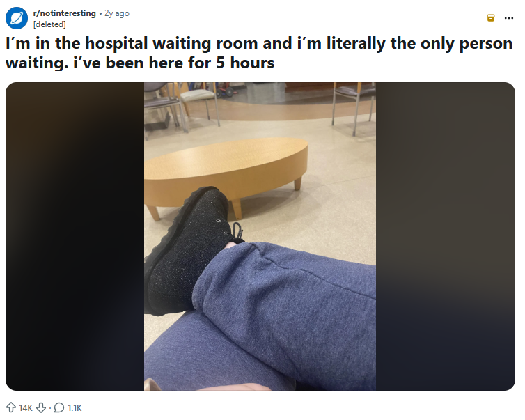
Task: Downvote the hospital waiting room post
Action: point(41,407)
